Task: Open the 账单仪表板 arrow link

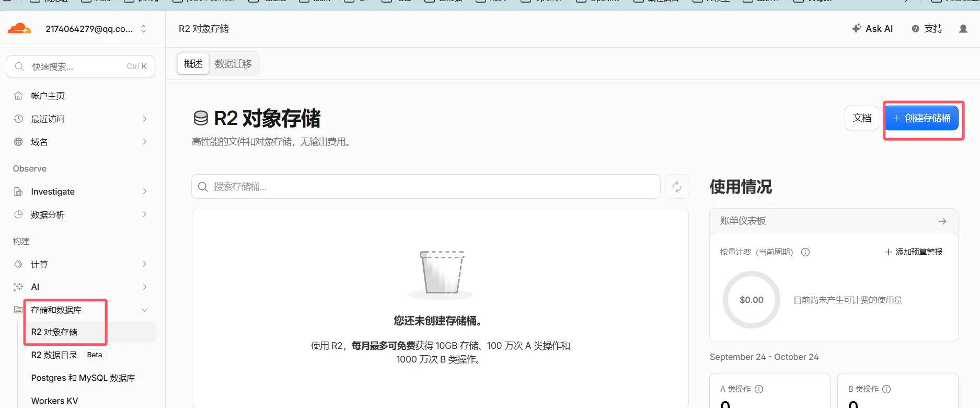Action: pyautogui.click(x=942, y=221)
